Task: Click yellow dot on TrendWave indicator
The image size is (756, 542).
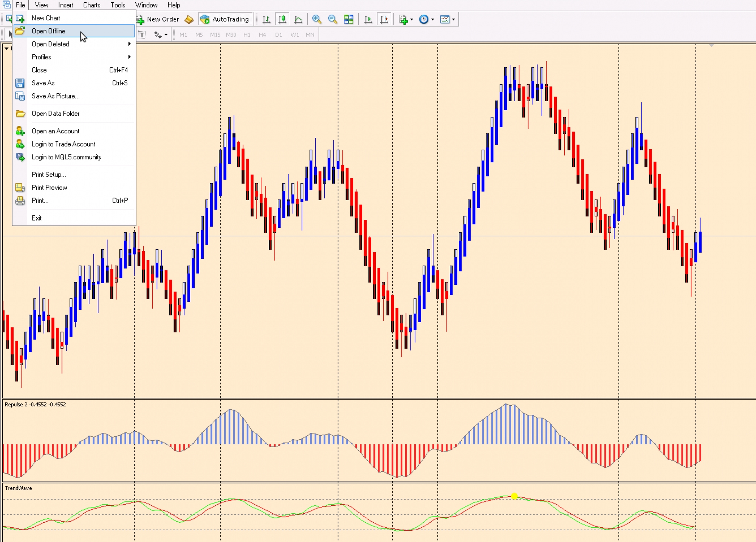Action: tap(514, 496)
